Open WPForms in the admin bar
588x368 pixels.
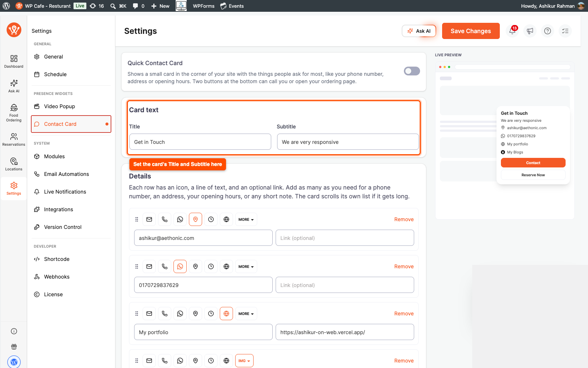coord(204,6)
